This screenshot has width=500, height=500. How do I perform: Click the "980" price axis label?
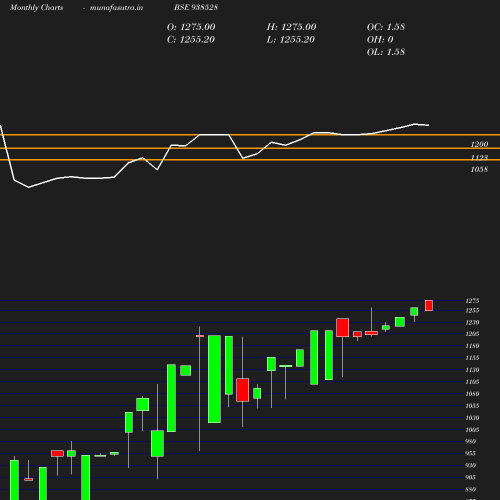pyautogui.click(x=470, y=442)
